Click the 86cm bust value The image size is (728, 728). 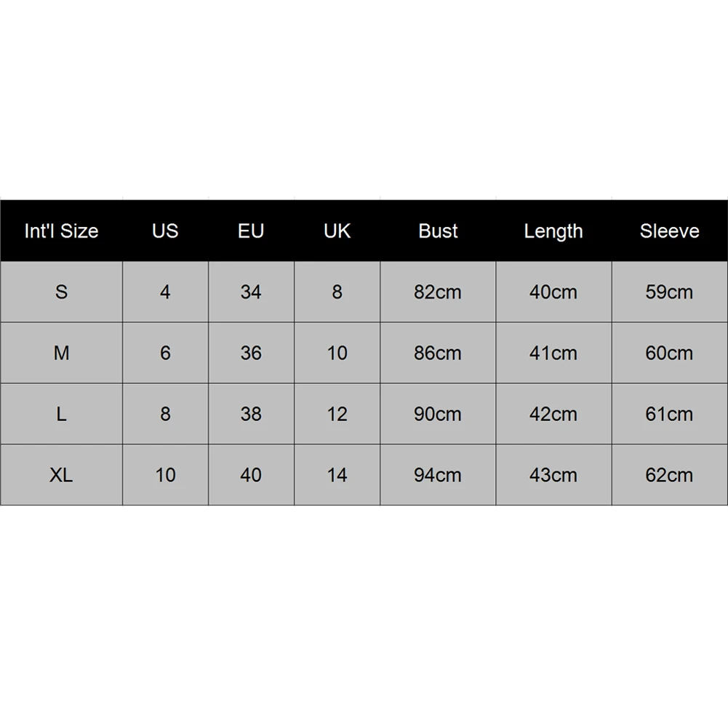point(438,353)
